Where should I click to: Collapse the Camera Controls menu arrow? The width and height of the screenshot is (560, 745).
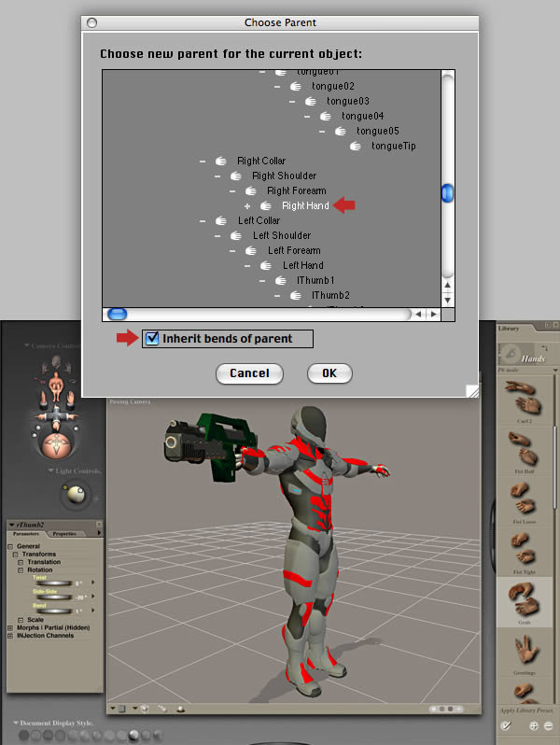click(27, 345)
